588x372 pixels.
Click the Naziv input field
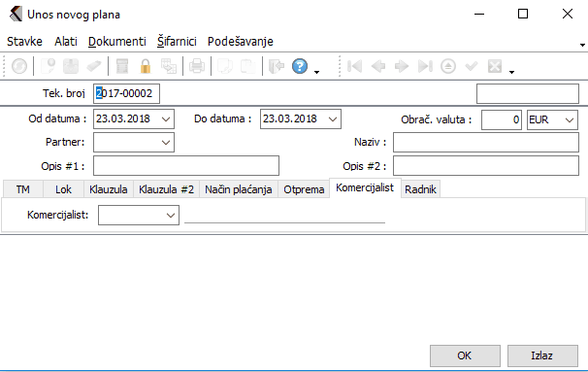coord(486,143)
